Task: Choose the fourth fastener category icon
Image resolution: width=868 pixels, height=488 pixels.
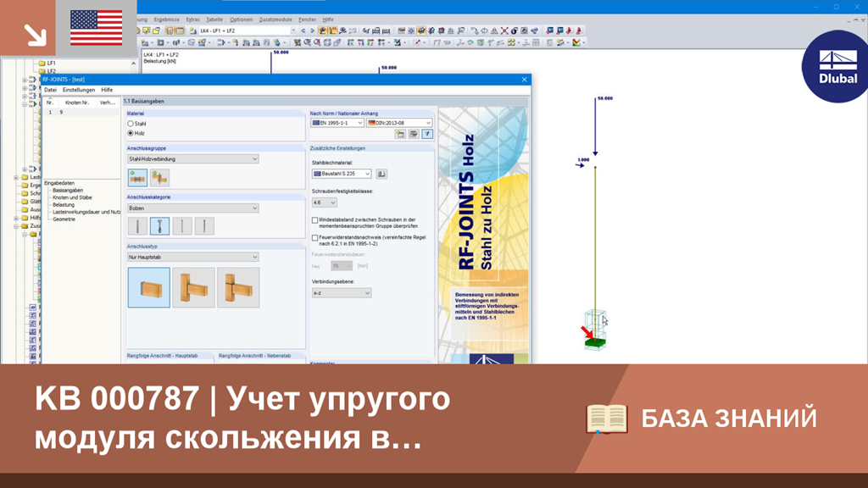Action: 204,226
